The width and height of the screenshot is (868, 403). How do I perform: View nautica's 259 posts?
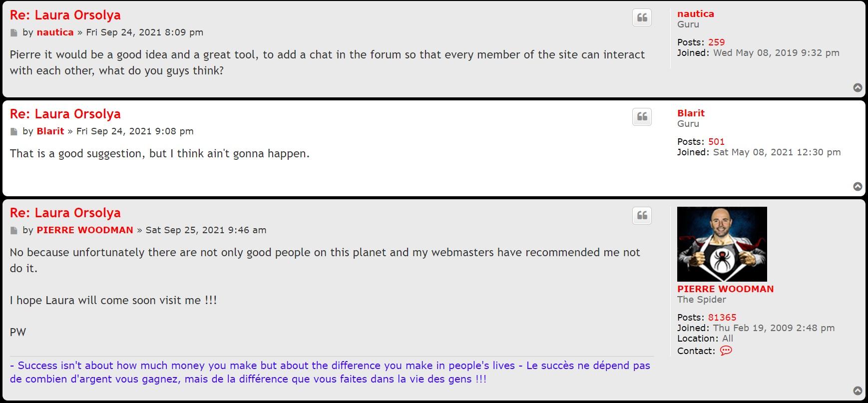point(716,42)
